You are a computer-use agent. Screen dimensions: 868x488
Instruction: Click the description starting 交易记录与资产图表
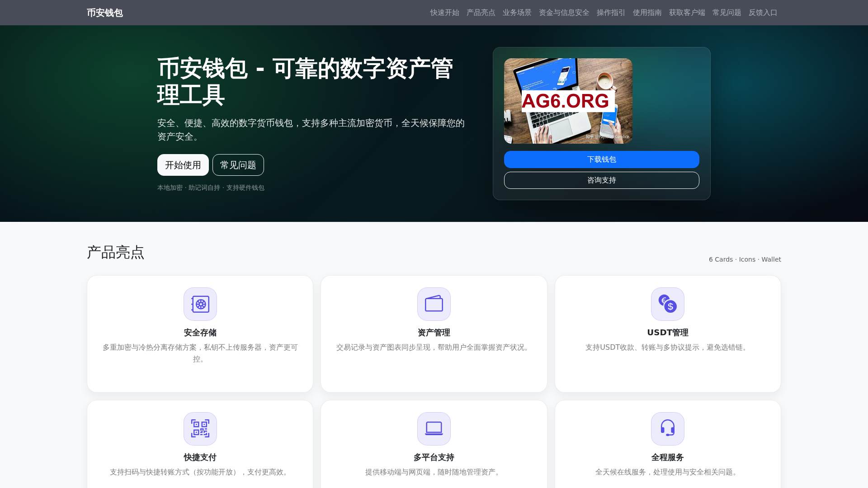pos(434,347)
